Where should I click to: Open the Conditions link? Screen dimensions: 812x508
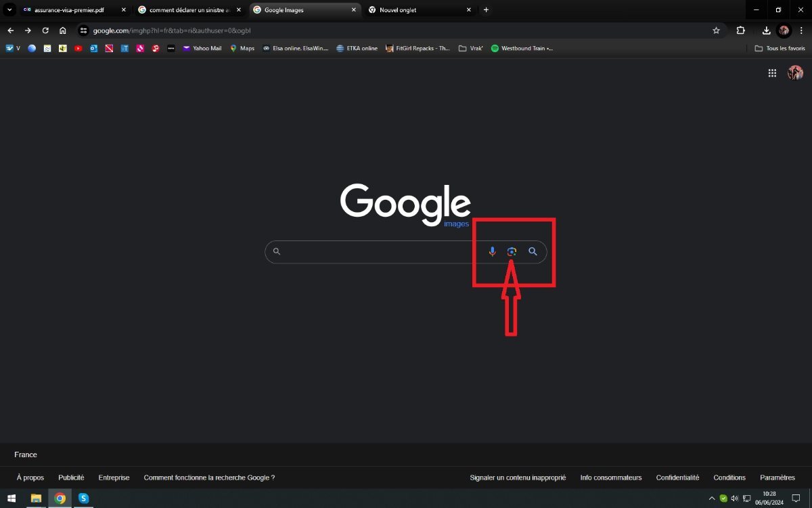(x=729, y=478)
